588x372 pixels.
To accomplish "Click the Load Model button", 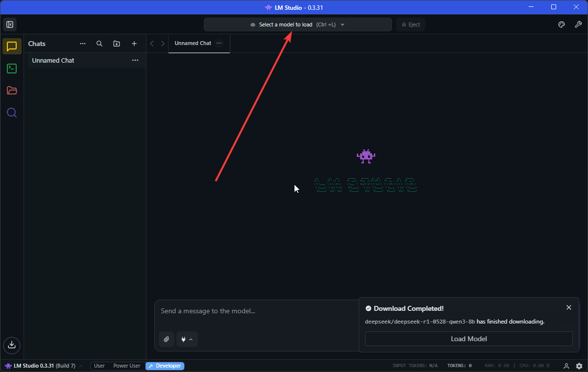I will click(469, 339).
